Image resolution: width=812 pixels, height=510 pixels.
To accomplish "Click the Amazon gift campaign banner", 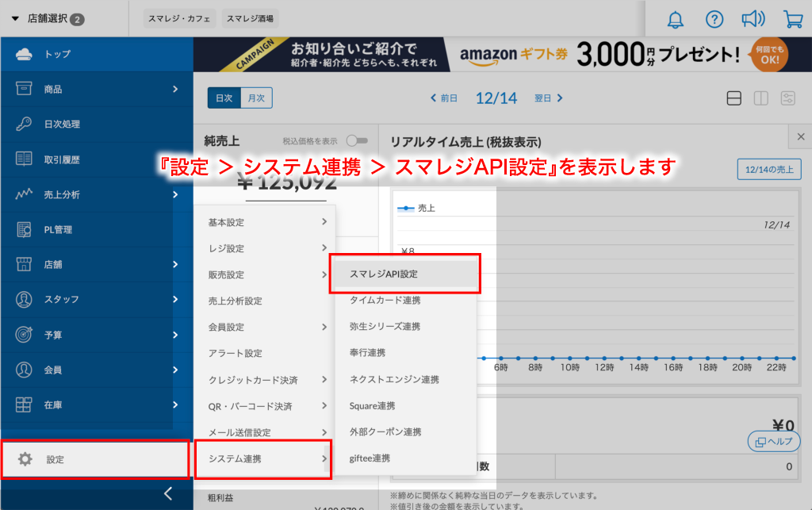I will (x=502, y=55).
